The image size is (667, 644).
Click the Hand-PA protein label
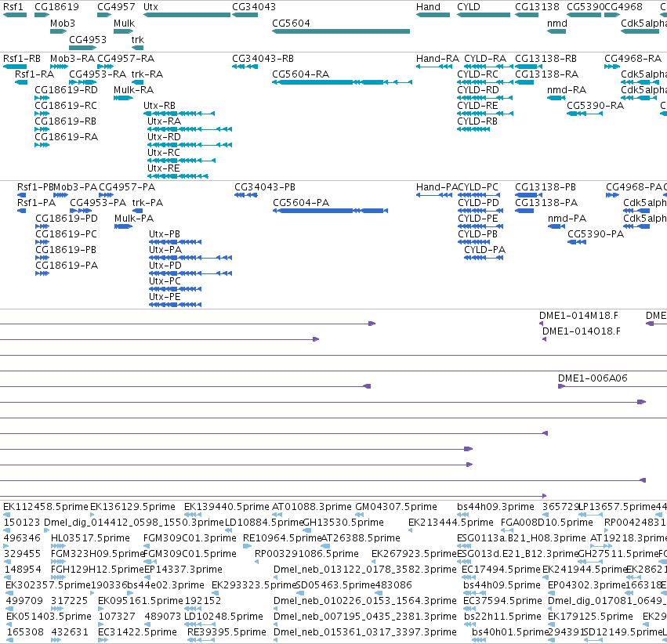click(x=437, y=187)
